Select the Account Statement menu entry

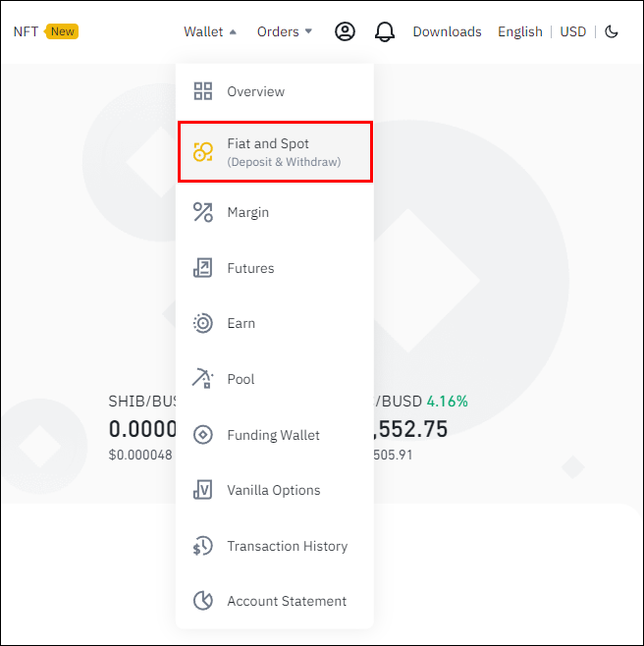(x=287, y=601)
